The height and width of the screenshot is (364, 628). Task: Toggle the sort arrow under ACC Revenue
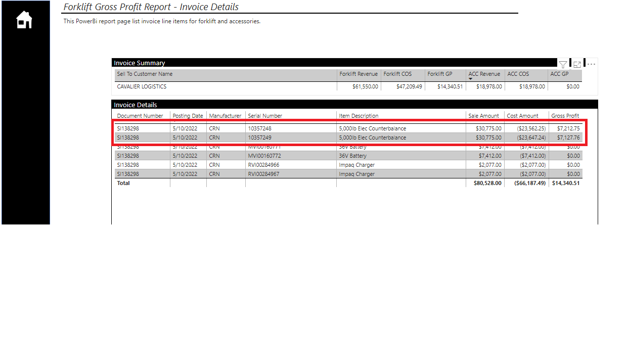471,79
